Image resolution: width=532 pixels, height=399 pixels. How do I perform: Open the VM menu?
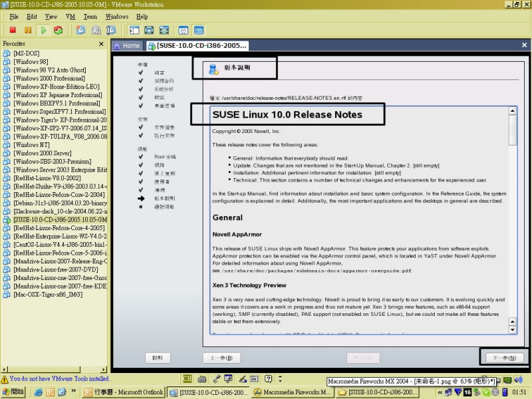point(70,17)
